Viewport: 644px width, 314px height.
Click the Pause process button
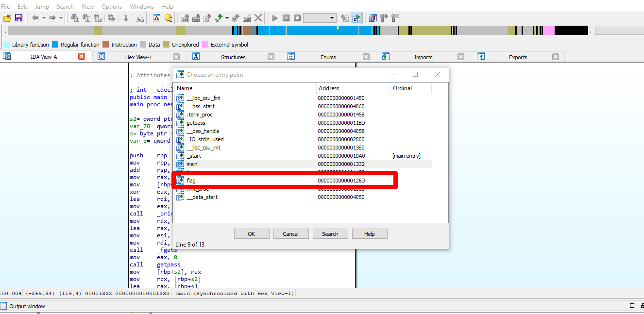(286, 18)
